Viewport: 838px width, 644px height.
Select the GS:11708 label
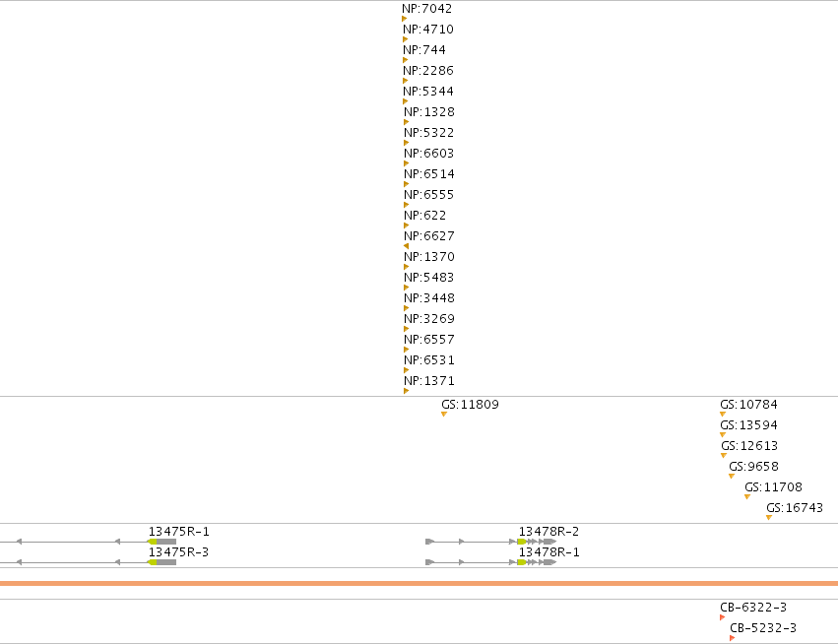(x=773, y=487)
